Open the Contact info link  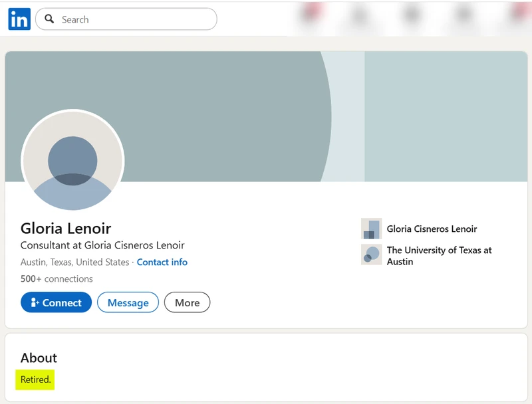162,262
